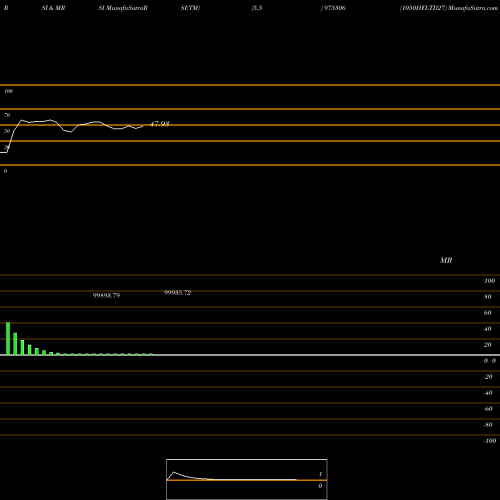
Task: Click the RSI value label 47.93
Action: click(x=160, y=124)
